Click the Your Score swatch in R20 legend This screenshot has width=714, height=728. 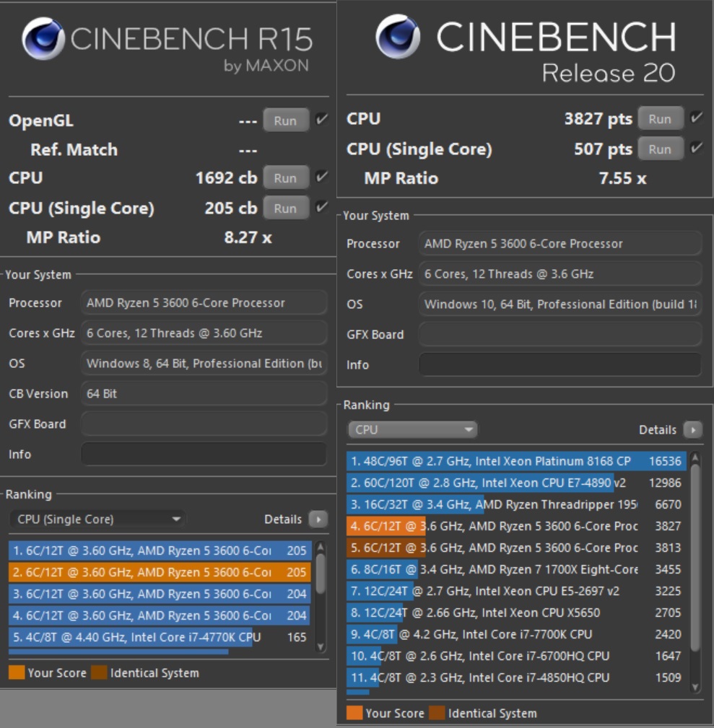[354, 713]
